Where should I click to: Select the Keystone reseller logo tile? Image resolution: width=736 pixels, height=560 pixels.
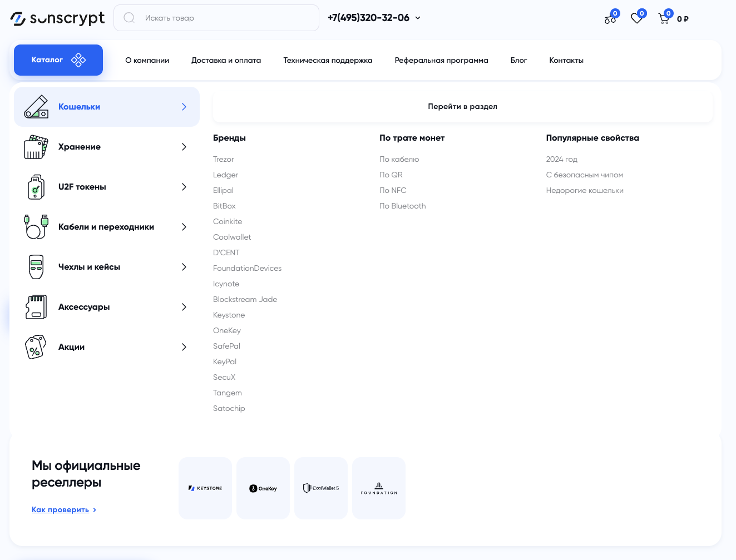205,488
